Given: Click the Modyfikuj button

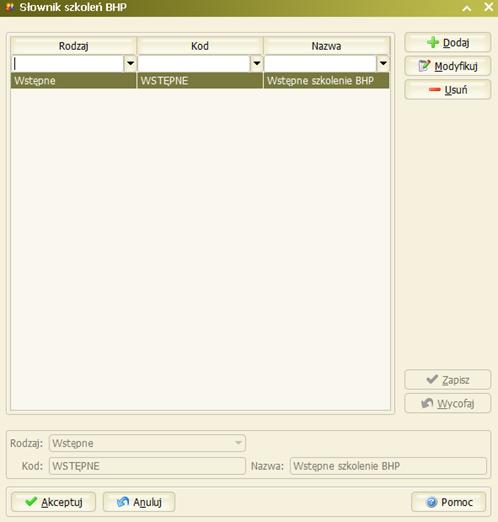Looking at the screenshot, I should (x=448, y=66).
